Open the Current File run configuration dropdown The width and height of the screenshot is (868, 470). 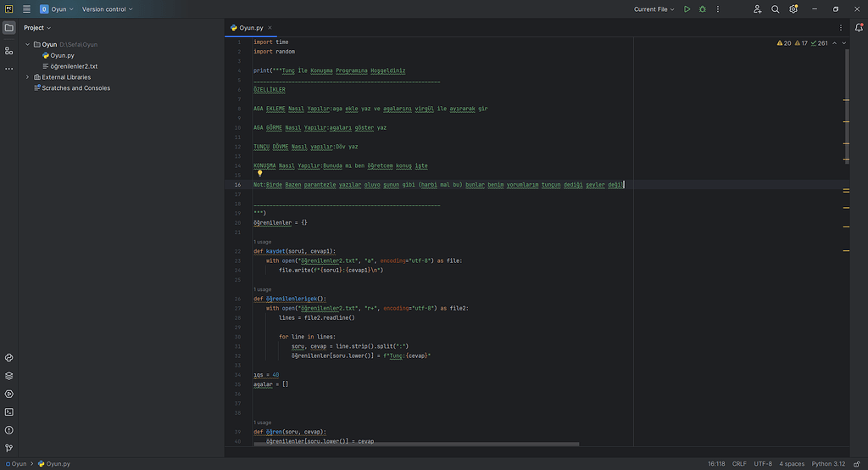coord(654,9)
